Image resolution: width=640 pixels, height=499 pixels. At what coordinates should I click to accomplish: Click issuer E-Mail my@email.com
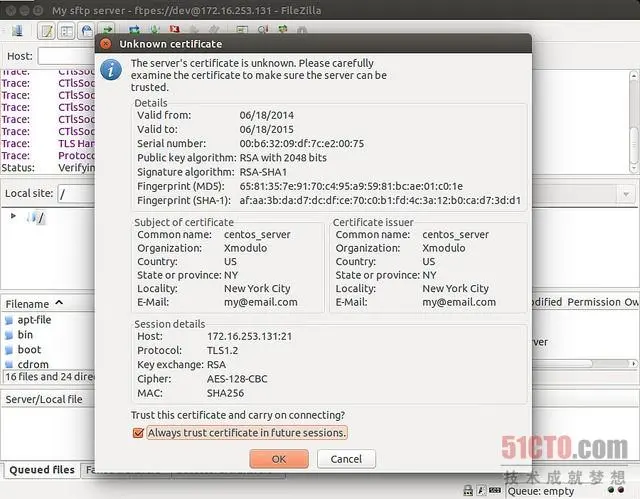coord(459,302)
